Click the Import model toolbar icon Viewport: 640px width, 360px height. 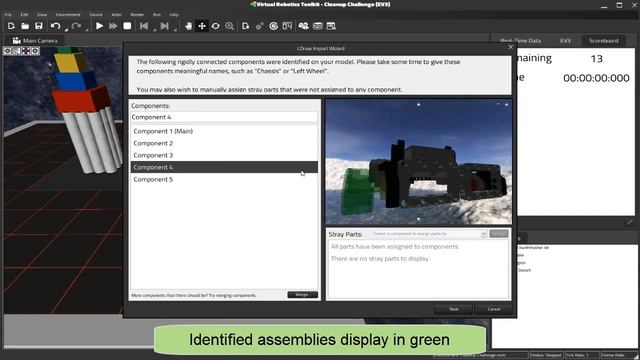pyautogui.click(x=245, y=26)
